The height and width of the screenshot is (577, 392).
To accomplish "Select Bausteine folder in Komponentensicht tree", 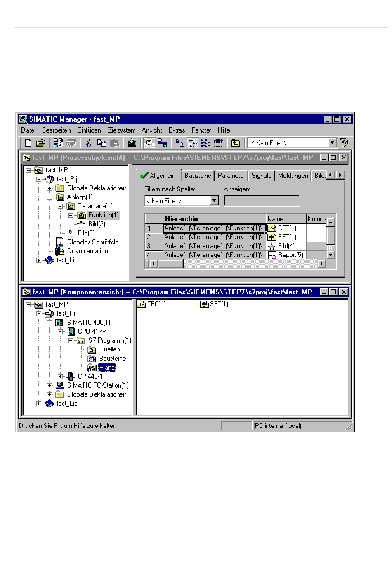I will click(113, 359).
